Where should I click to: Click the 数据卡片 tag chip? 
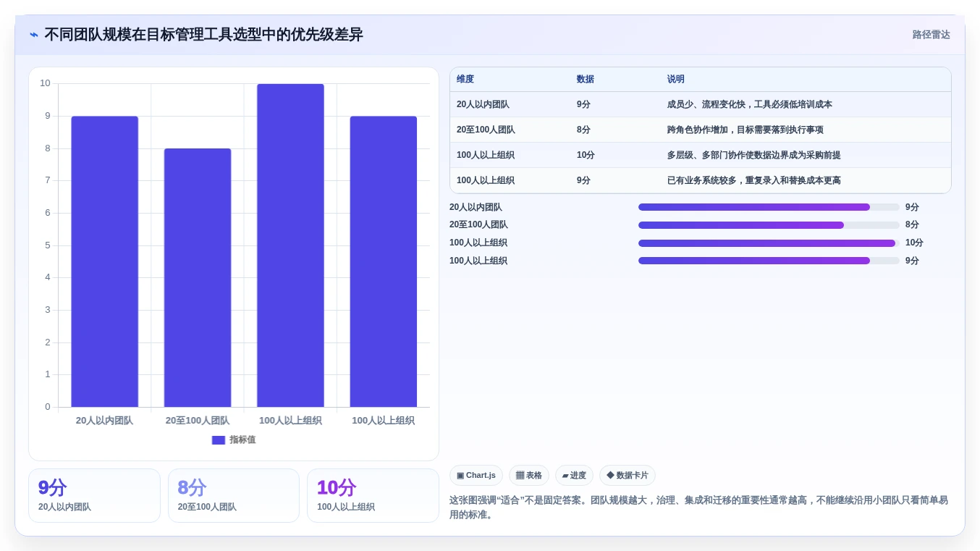point(628,476)
